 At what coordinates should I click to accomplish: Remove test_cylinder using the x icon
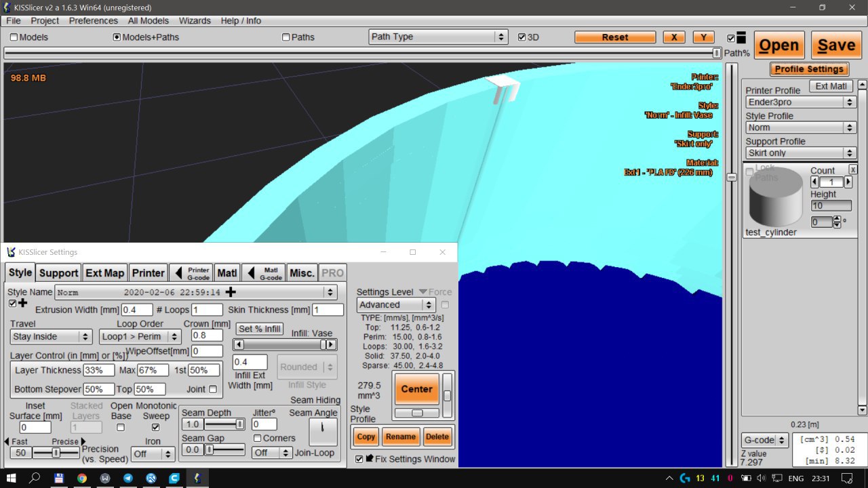(853, 169)
